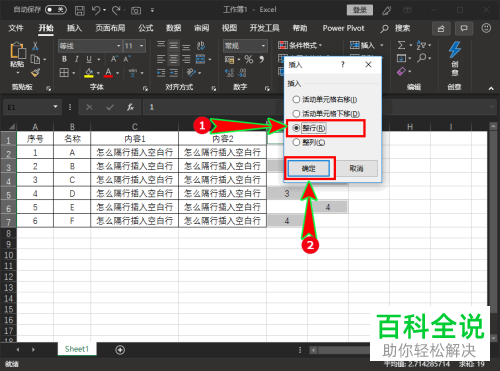
Task: Click the sign-in button in the title bar
Action: [360, 10]
